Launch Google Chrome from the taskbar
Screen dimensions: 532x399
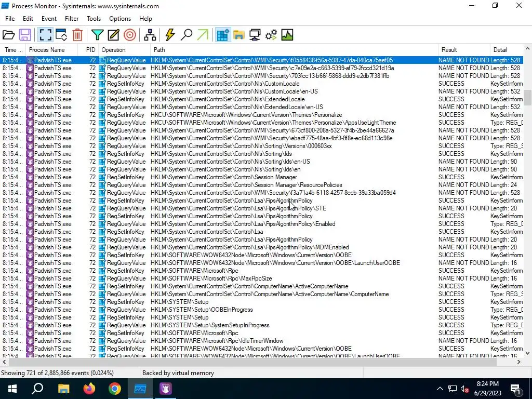tap(115, 389)
